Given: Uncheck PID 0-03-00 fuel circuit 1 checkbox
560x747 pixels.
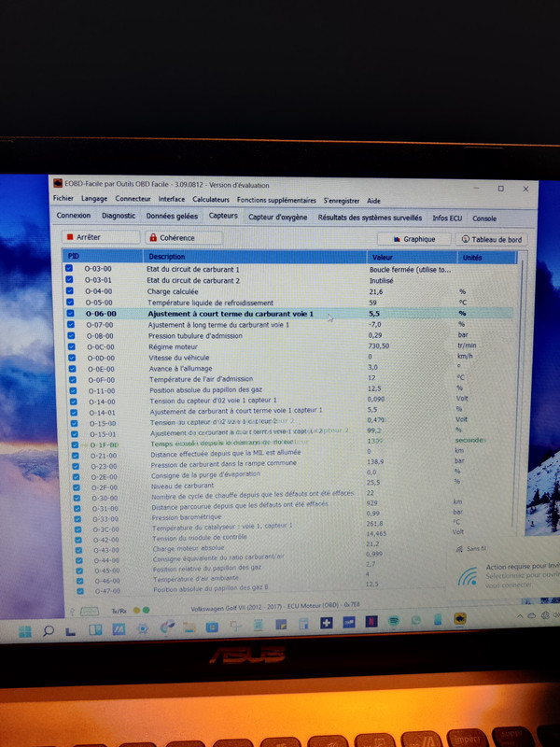Looking at the screenshot, I should pyautogui.click(x=69, y=268).
